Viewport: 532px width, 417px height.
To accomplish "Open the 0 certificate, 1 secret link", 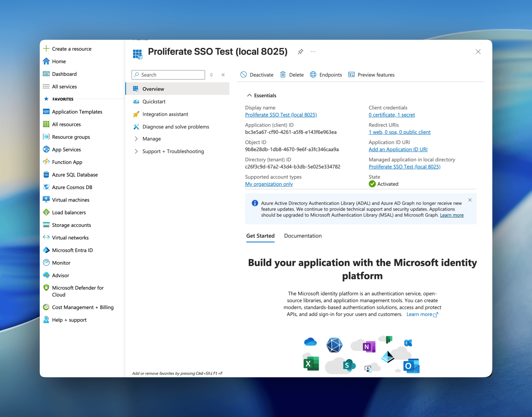I will point(392,114).
